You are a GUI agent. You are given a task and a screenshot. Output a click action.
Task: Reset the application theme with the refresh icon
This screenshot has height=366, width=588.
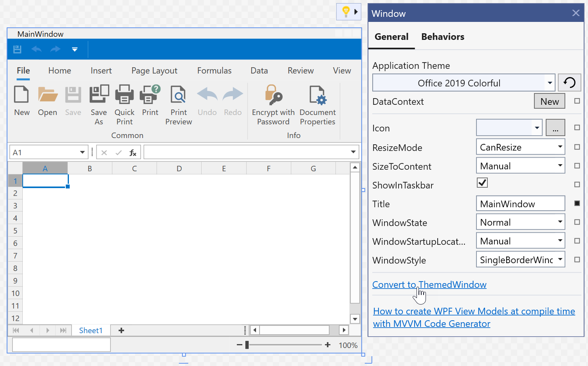click(569, 83)
